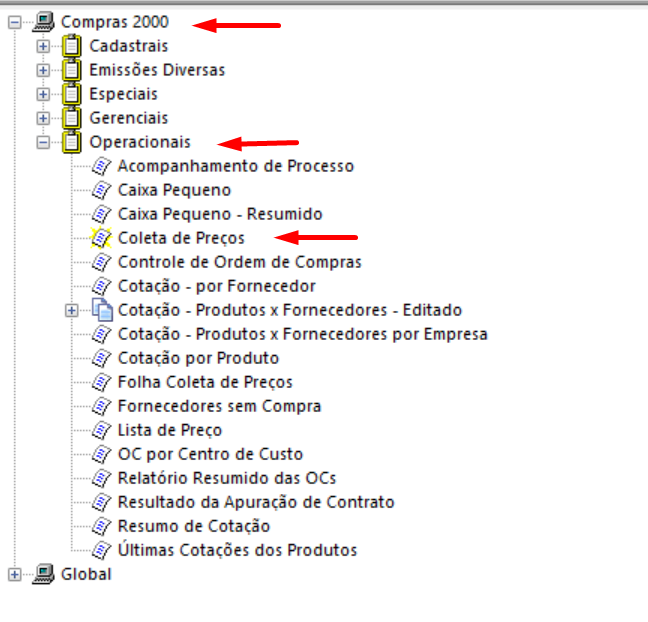The height and width of the screenshot is (622, 648).
Task: Click report icon beside Fornecedores sem Compra
Action: tap(101, 406)
